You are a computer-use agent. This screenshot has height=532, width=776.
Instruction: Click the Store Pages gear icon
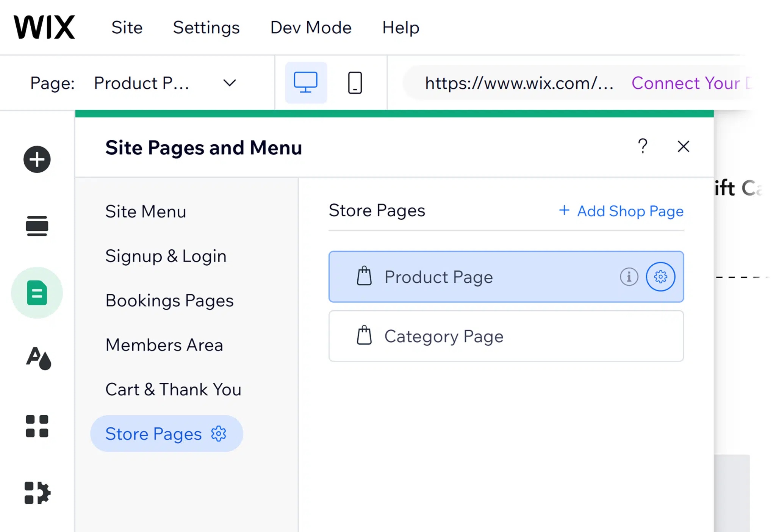218,433
